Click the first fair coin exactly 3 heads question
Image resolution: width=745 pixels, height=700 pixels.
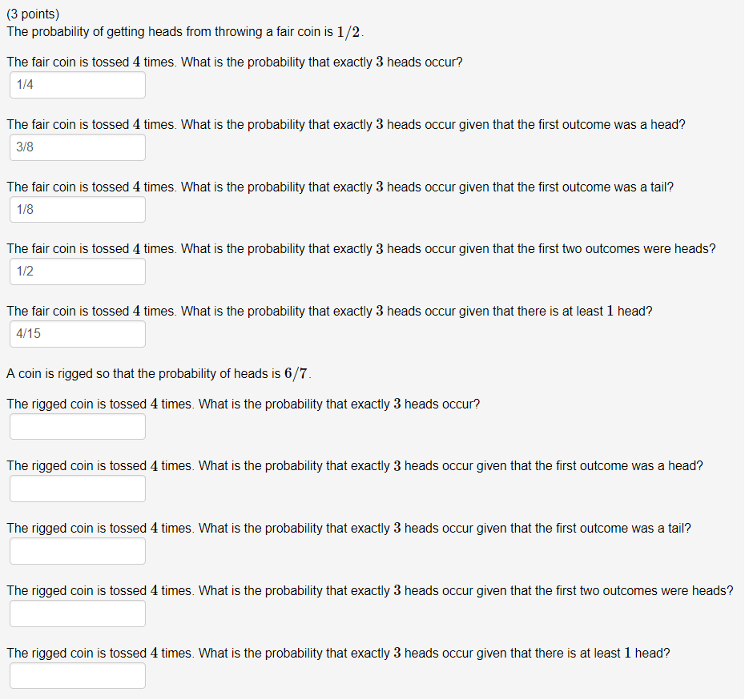coord(235,62)
